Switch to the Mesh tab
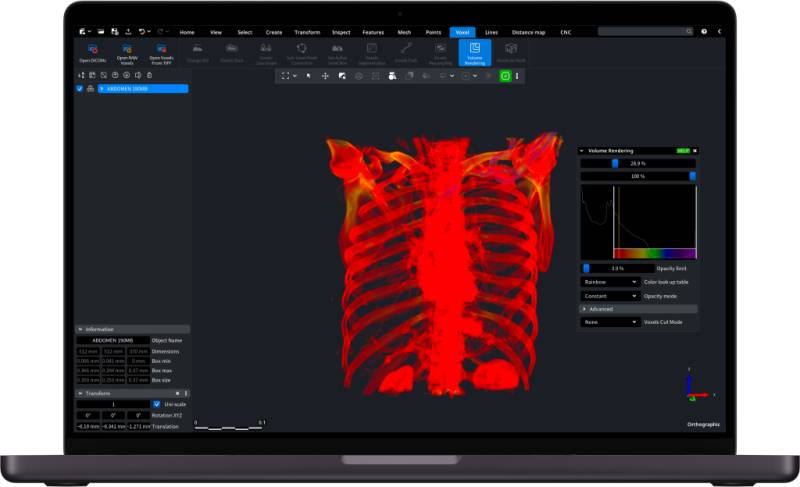The height and width of the screenshot is (487, 800). click(x=404, y=32)
